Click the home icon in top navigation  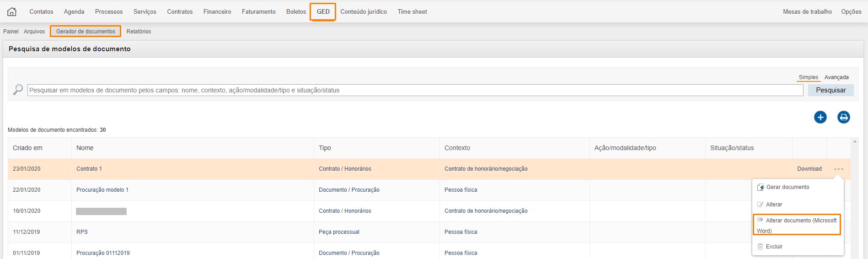[x=12, y=12]
